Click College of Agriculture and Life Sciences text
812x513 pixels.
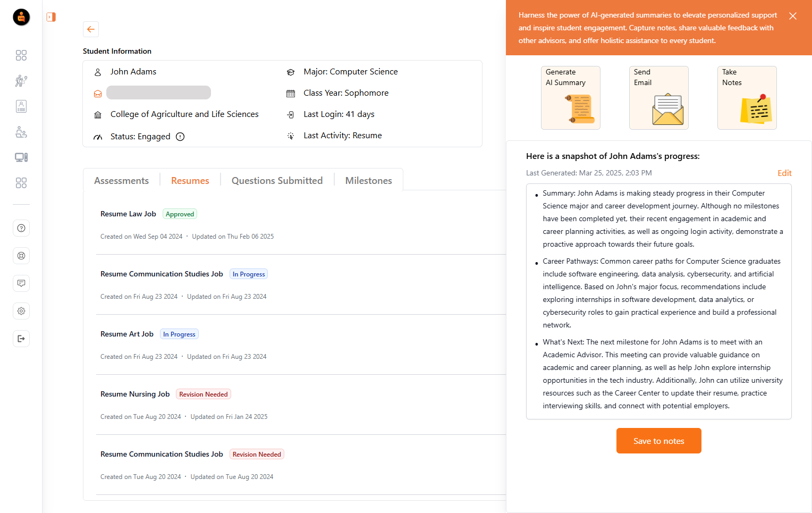[184, 114]
